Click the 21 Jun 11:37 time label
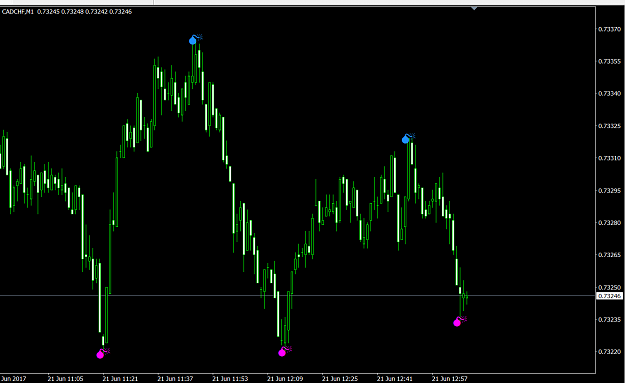 coord(175,379)
